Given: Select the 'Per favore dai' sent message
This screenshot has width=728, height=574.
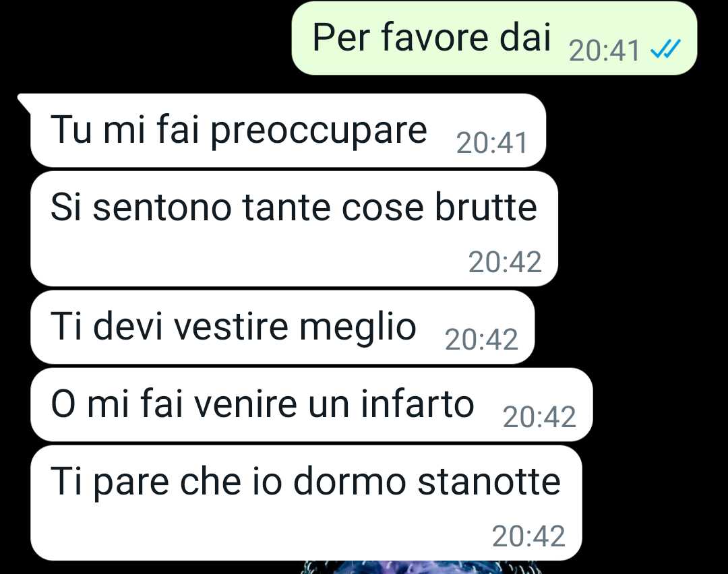Looking at the screenshot, I should click(494, 38).
